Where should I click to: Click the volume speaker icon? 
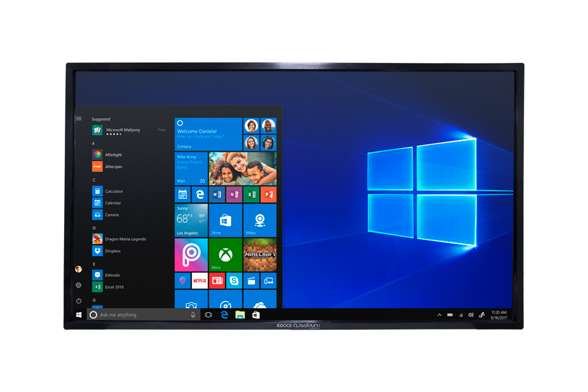[x=471, y=315]
